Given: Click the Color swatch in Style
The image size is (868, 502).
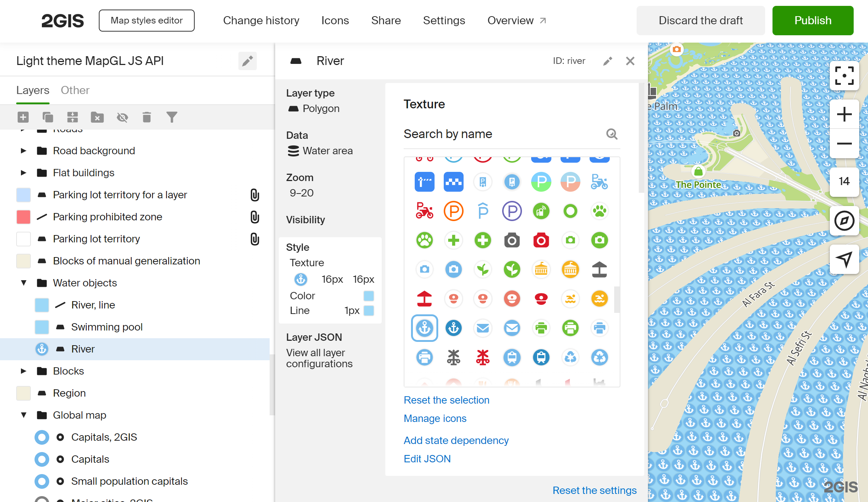Looking at the screenshot, I should (x=368, y=296).
